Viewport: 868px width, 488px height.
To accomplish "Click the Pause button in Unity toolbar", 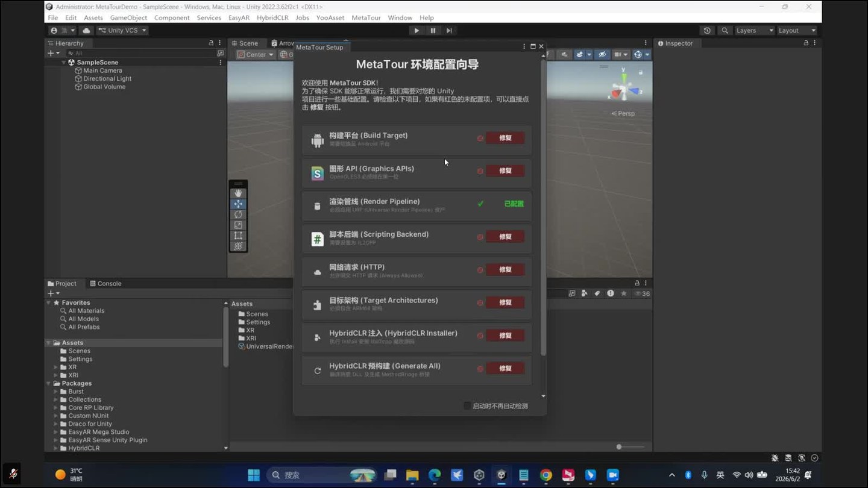I will [x=433, y=30].
